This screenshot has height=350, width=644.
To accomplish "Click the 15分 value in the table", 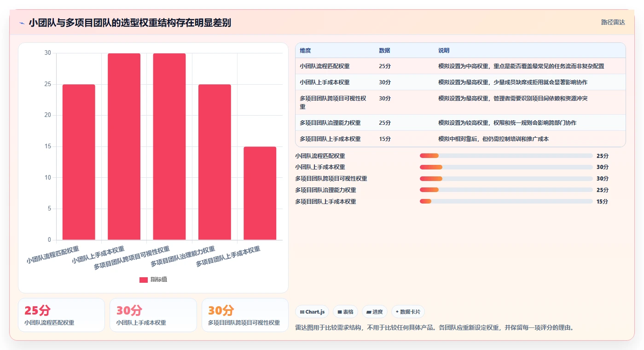I will (x=385, y=139).
